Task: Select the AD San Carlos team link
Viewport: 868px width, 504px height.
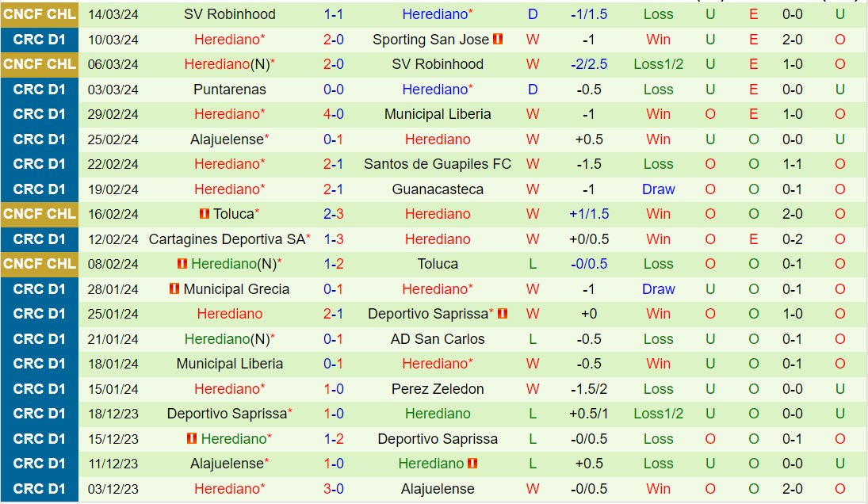Action: [x=438, y=339]
